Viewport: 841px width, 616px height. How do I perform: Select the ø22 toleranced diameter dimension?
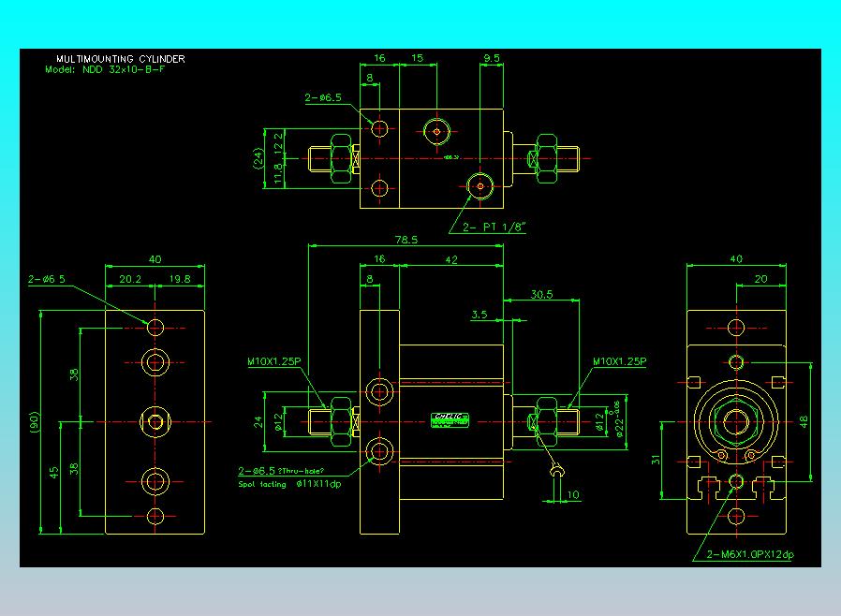618,419
